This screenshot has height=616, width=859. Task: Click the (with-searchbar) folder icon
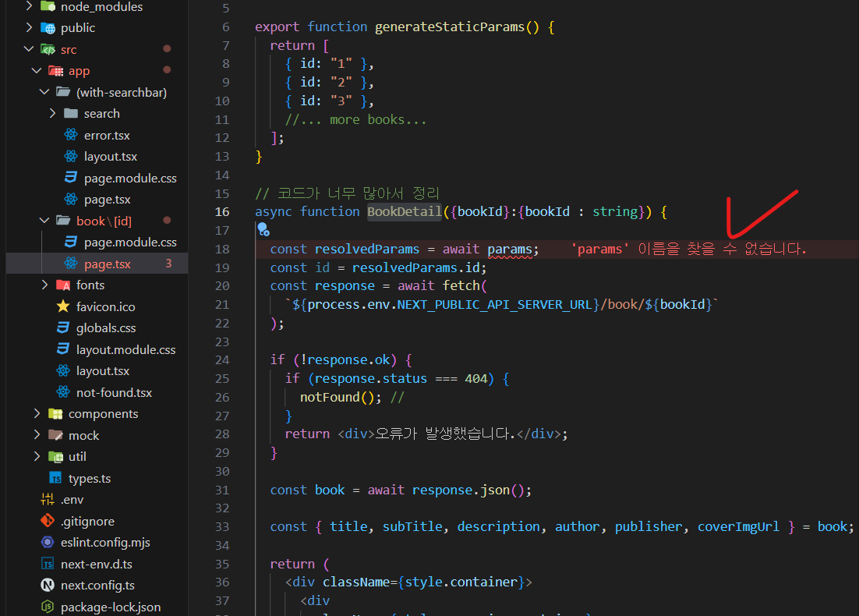(64, 92)
